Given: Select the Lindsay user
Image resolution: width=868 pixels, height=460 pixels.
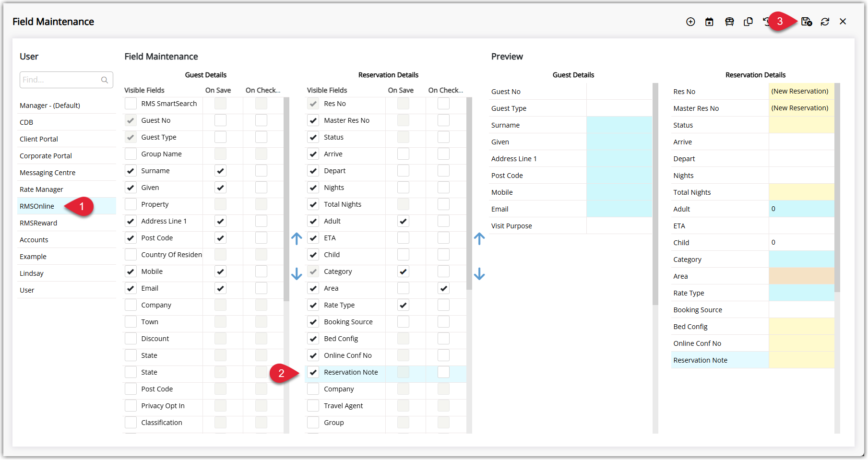Looking at the screenshot, I should [67, 273].
